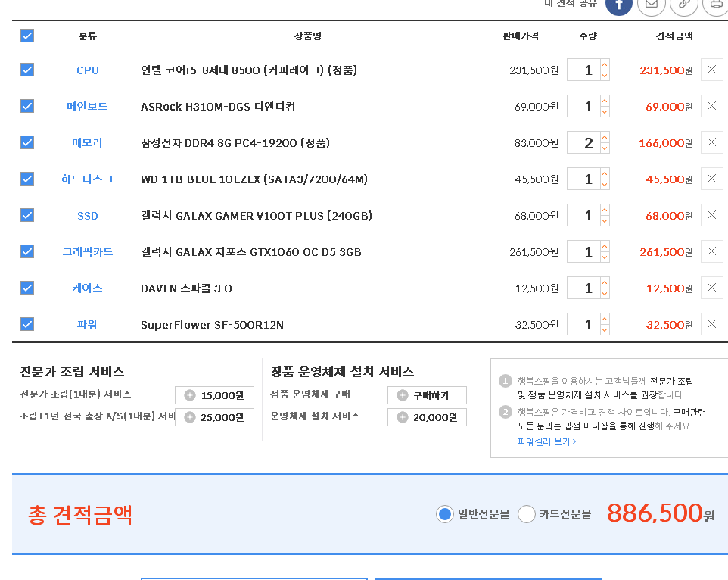Uncheck the SSD row checkbox
Image resolution: width=728 pixels, height=580 pixels.
pyautogui.click(x=27, y=215)
